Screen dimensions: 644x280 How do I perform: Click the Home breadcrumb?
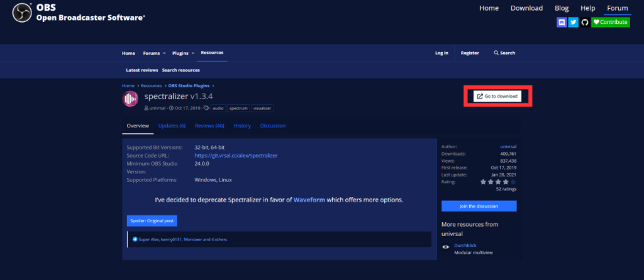(128, 85)
